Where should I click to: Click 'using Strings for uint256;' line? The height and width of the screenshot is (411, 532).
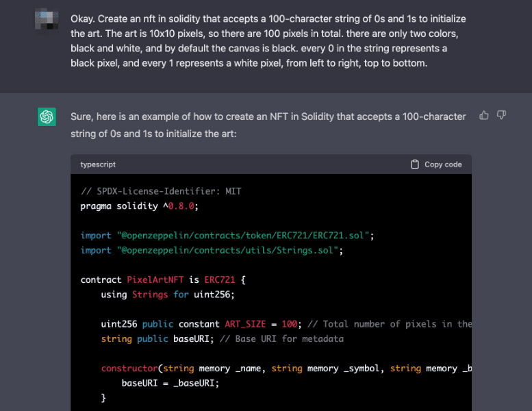point(168,295)
